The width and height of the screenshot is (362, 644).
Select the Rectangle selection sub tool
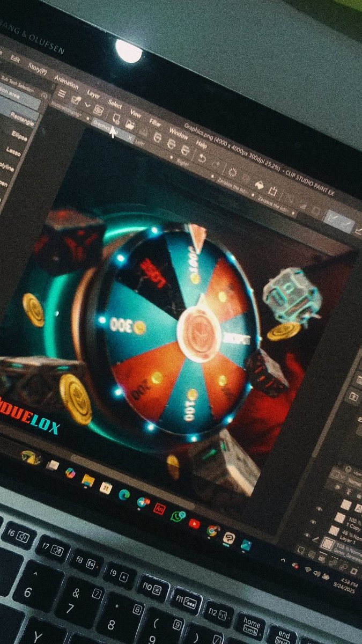pos(23,120)
